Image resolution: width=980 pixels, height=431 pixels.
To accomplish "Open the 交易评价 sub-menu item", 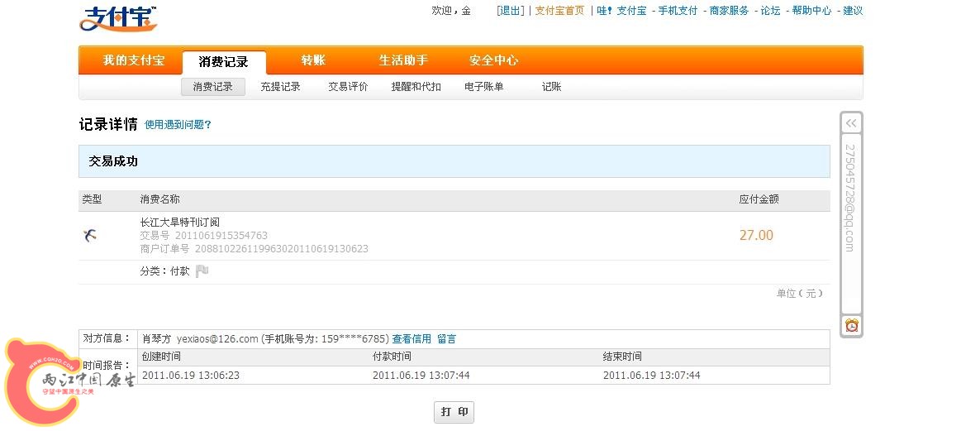I will click(x=348, y=86).
